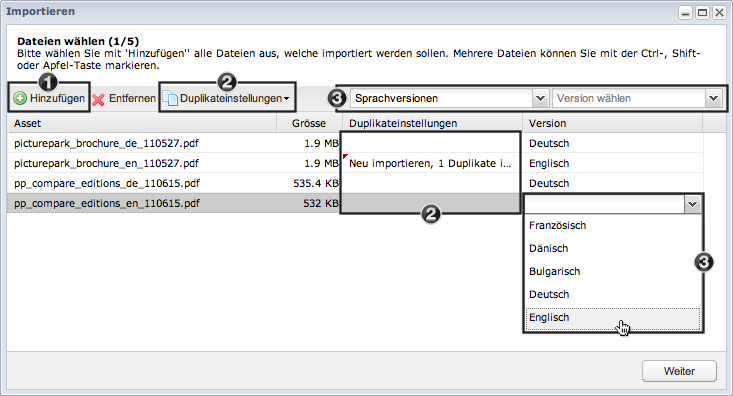Viewport: 733px width, 396px height.
Task: Click the Deutsch version cell of picturepark_brochure_de
Action: (x=613, y=143)
